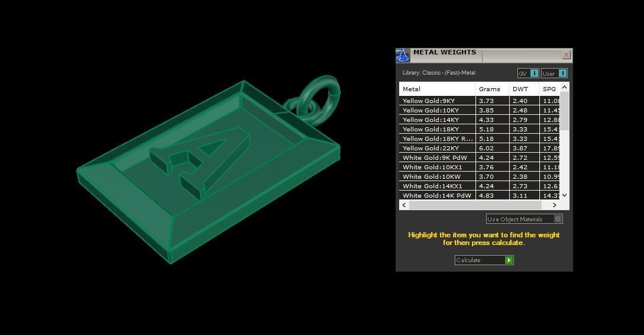644x335 pixels.
Task: Click the 4.33 grams cell
Action: tap(492, 120)
